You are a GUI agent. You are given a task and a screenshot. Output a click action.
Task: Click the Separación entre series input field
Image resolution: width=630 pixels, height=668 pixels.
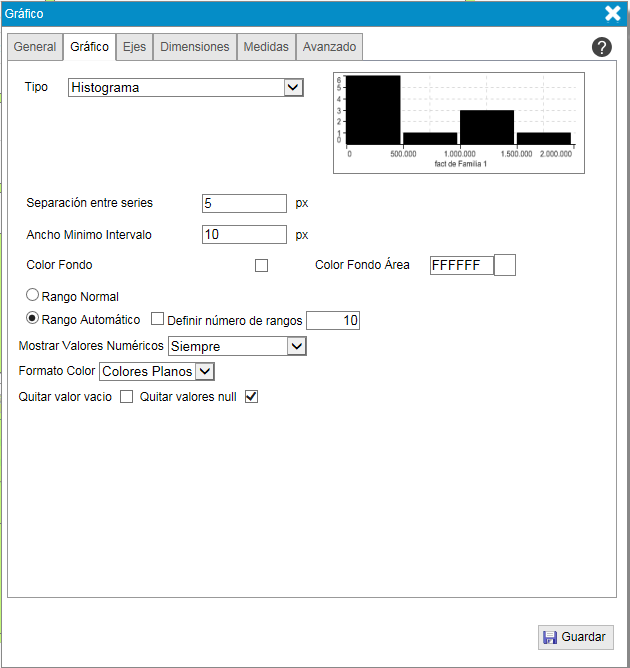click(x=245, y=203)
